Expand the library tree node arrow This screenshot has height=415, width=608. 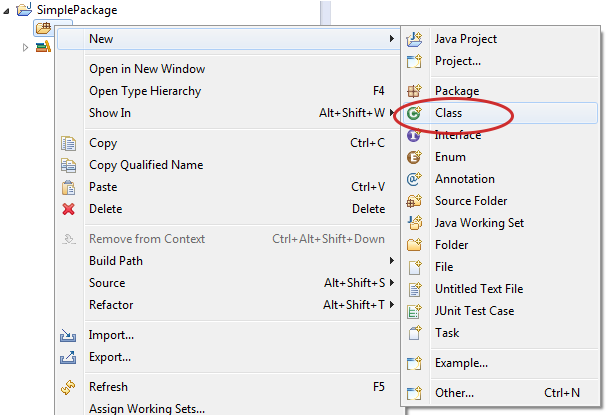(26, 48)
